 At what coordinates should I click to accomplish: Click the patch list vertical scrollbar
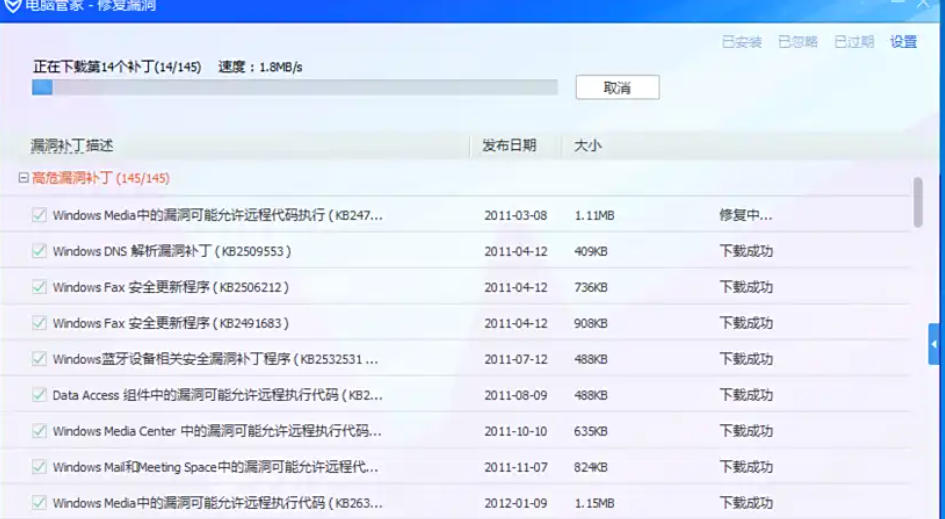coord(918,202)
